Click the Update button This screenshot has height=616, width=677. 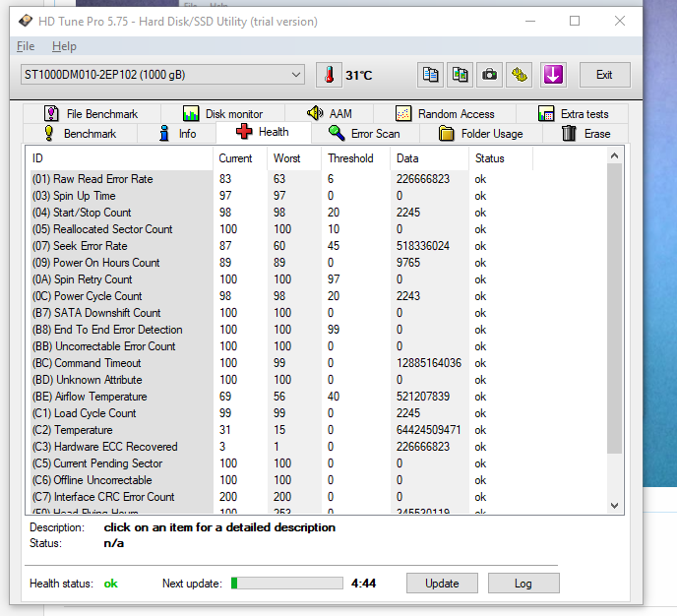click(442, 584)
